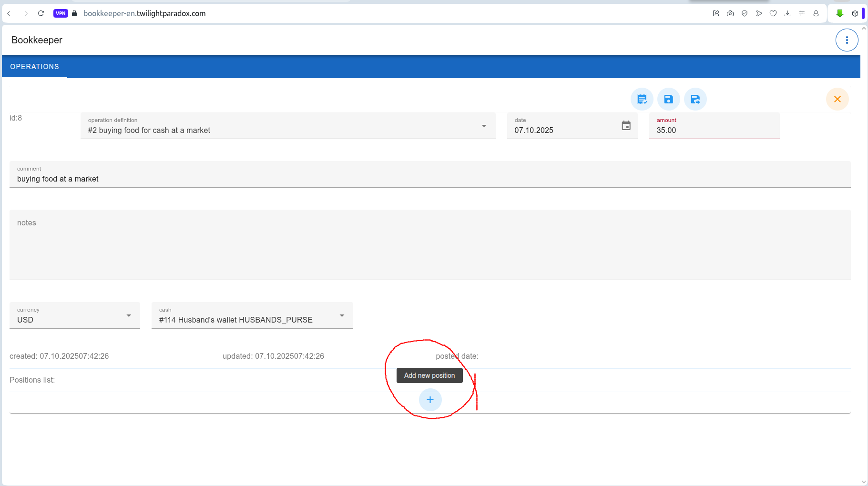Add new position with plus button

(x=430, y=400)
